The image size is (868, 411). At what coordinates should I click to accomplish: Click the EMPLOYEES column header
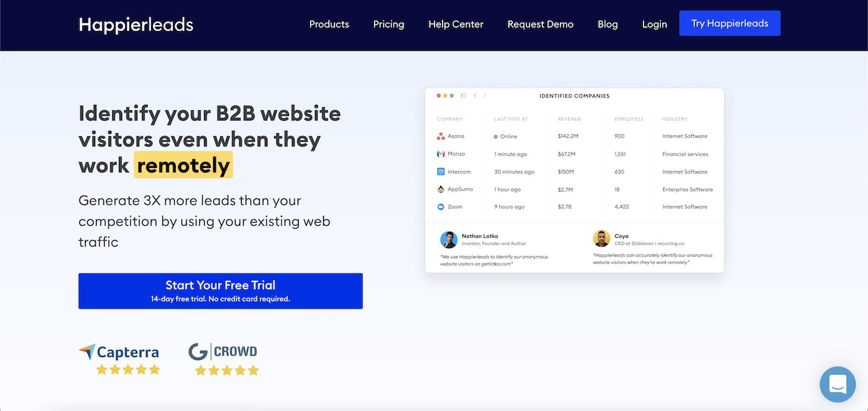point(629,119)
